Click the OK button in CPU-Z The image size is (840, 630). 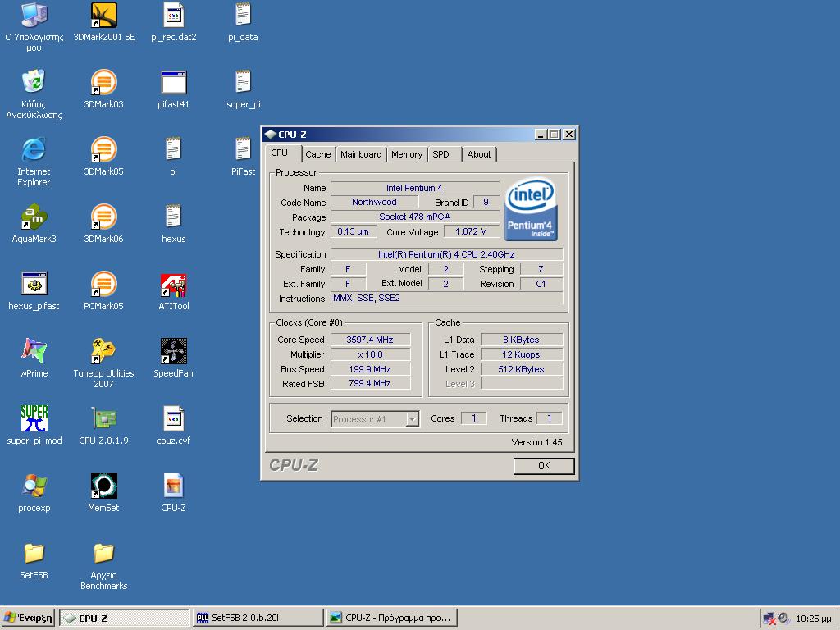click(x=544, y=466)
